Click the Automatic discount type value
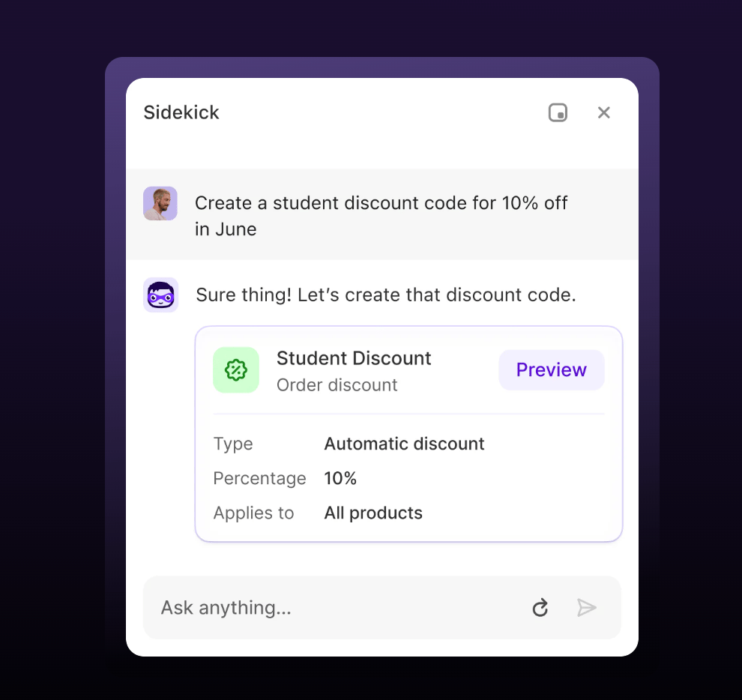This screenshot has height=700, width=742. (404, 444)
